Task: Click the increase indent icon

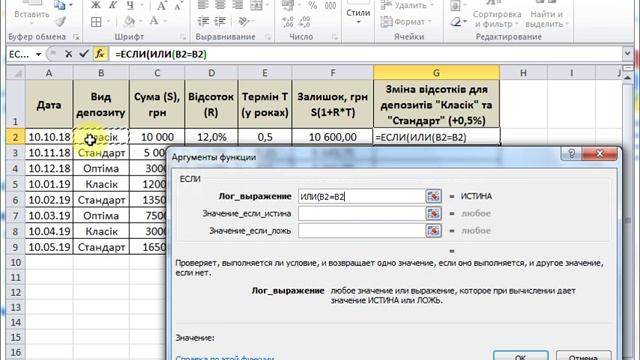Action: (220, 21)
